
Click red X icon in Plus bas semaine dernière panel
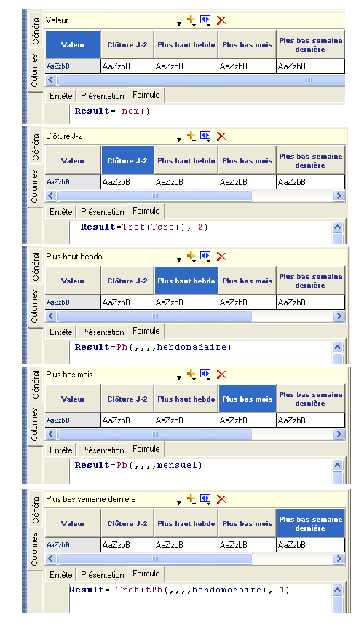(221, 499)
